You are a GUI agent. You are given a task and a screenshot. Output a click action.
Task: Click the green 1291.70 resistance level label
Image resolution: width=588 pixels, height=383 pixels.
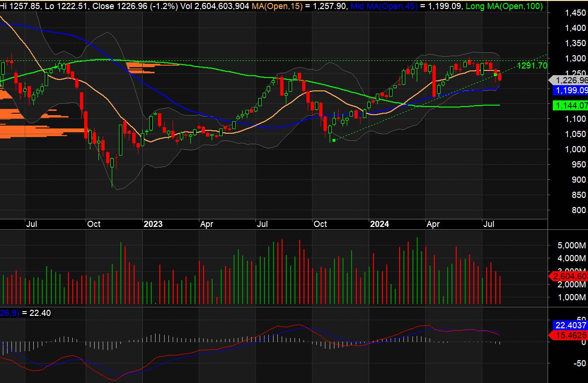(x=532, y=66)
